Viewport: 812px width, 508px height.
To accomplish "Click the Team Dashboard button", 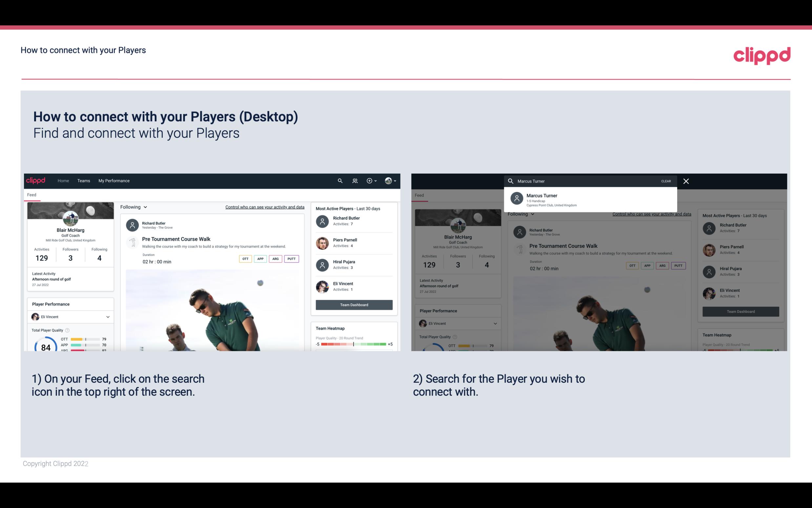I will coord(353,304).
